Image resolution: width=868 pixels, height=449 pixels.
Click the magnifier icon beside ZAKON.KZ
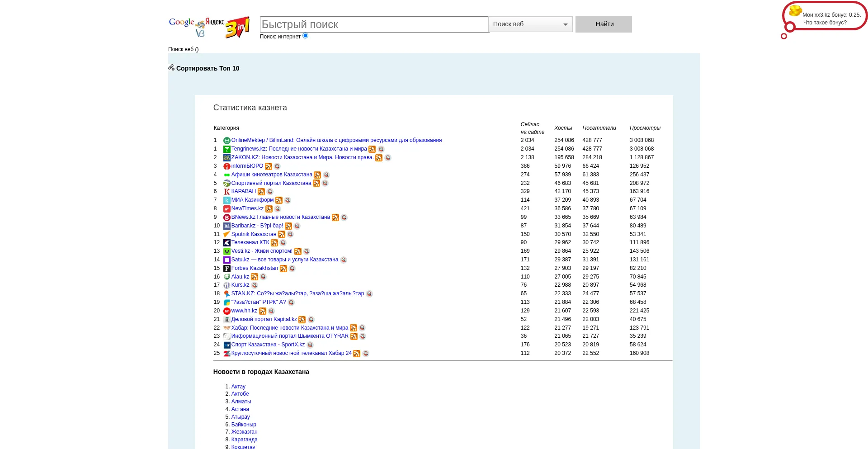388,158
